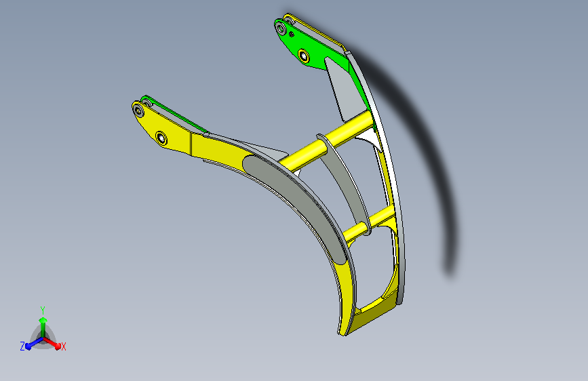Click the red X axis of the orientation triad
The height and width of the screenshot is (381, 588).
tap(52, 343)
